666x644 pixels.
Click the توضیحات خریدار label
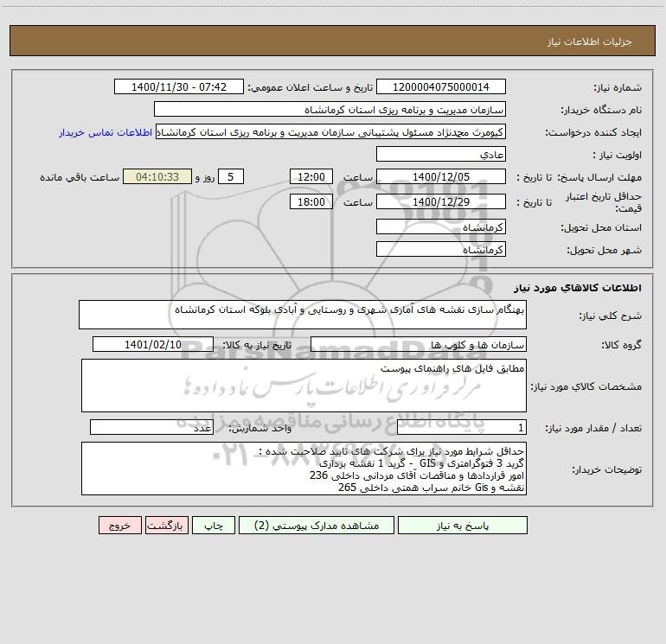[607, 469]
